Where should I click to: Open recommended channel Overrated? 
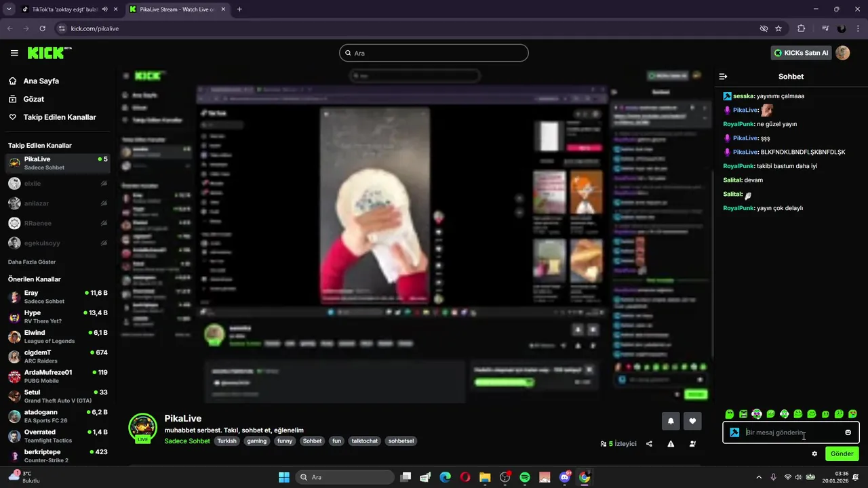click(58, 436)
